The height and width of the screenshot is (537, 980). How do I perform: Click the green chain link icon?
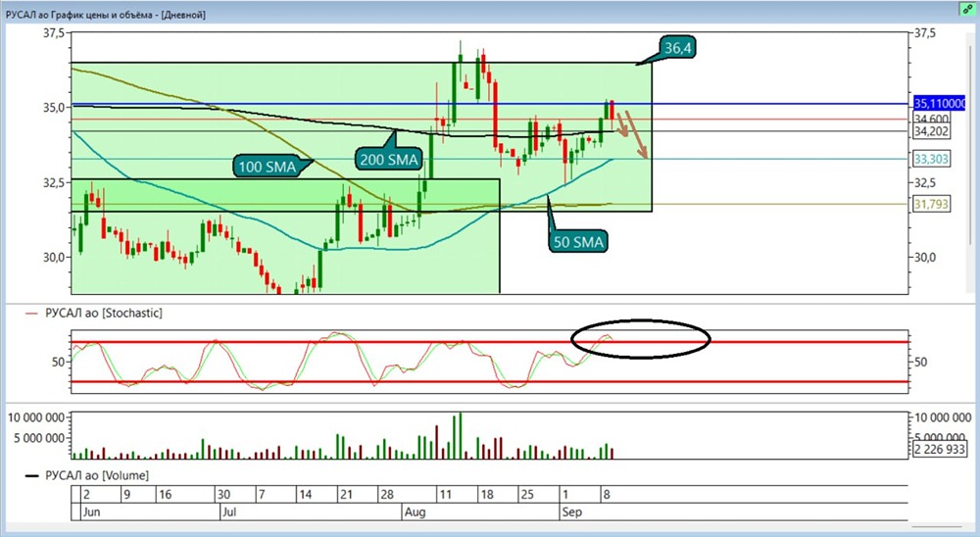click(x=967, y=10)
